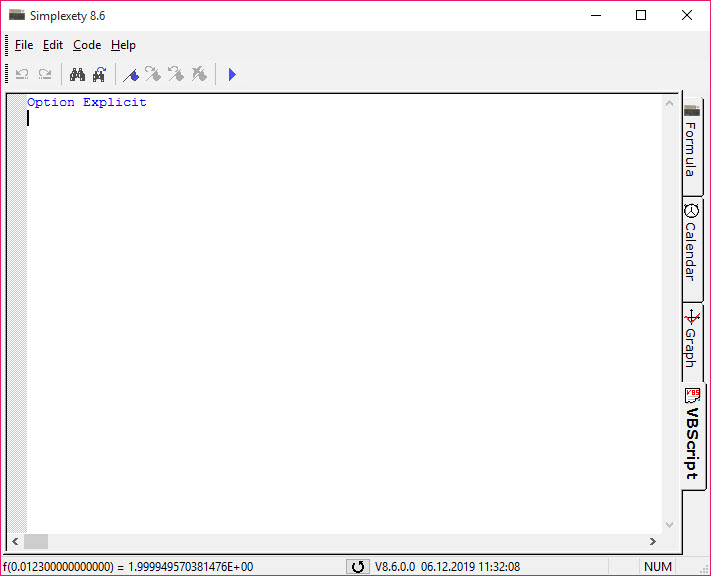Click the vertical scrollbar down arrow
Viewport: 711px width, 576px height.
pyautogui.click(x=669, y=525)
